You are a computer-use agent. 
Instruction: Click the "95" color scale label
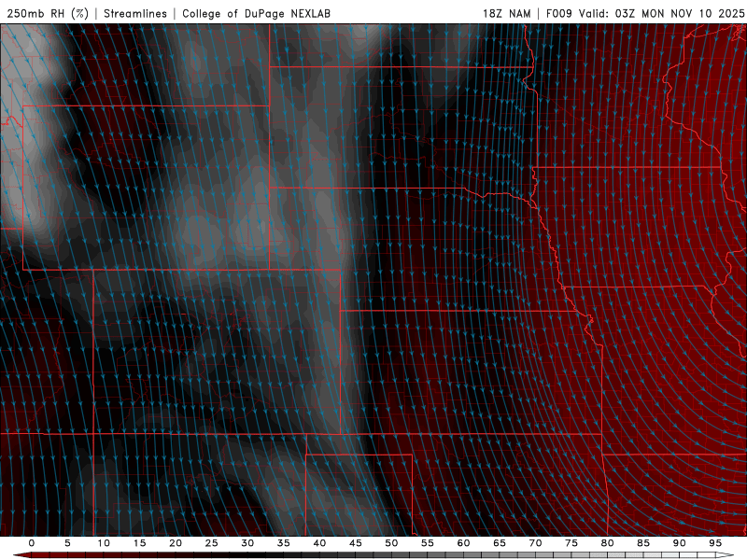coord(715,543)
